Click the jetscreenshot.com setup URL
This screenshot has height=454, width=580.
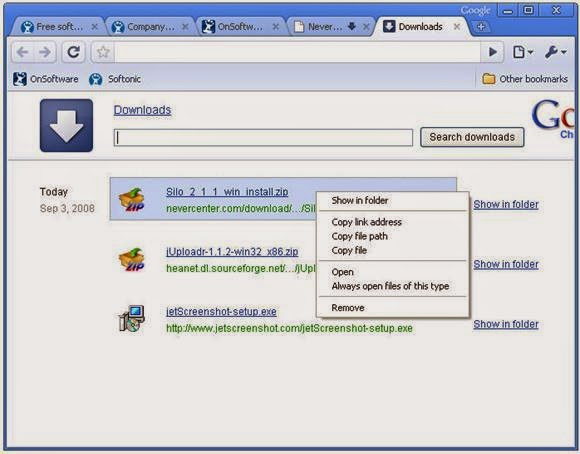289,328
